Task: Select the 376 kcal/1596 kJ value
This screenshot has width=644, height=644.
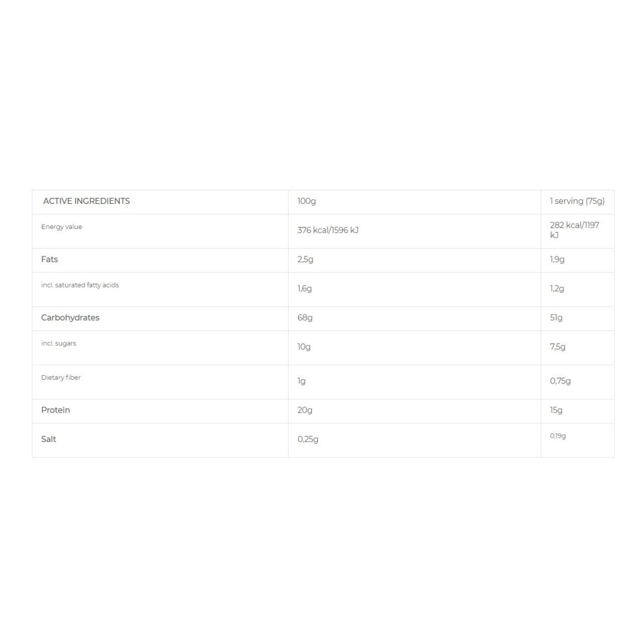Action: coord(327,231)
